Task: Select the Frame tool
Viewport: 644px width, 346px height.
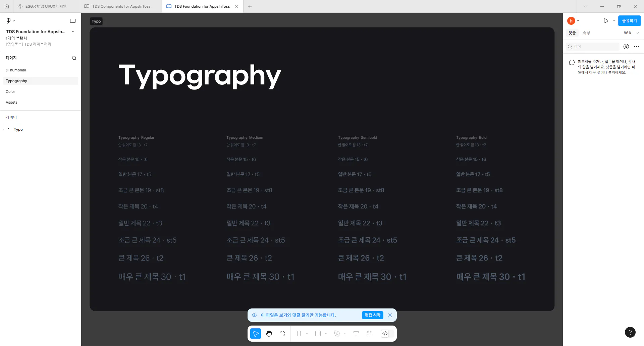Action: (299, 334)
